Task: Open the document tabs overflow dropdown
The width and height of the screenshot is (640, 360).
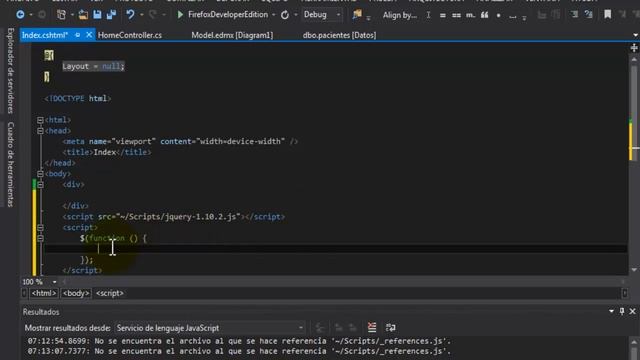Action: 635,36
